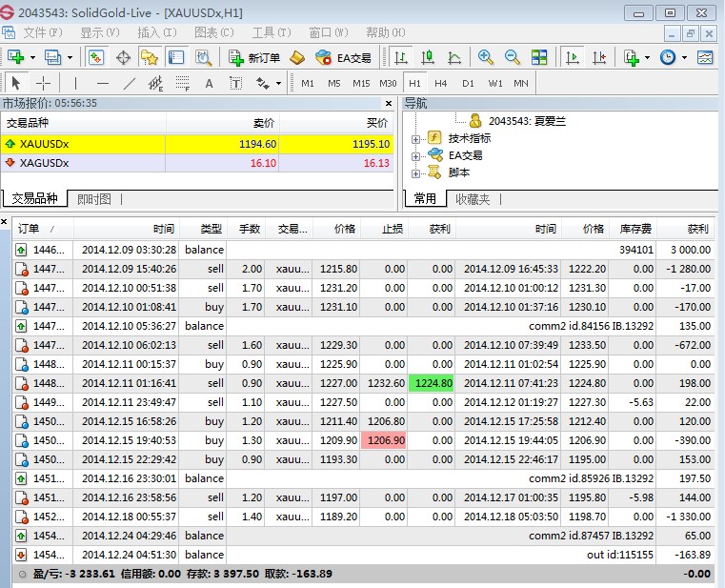Select bar chart type icon
725x588 pixels.
pos(401,57)
